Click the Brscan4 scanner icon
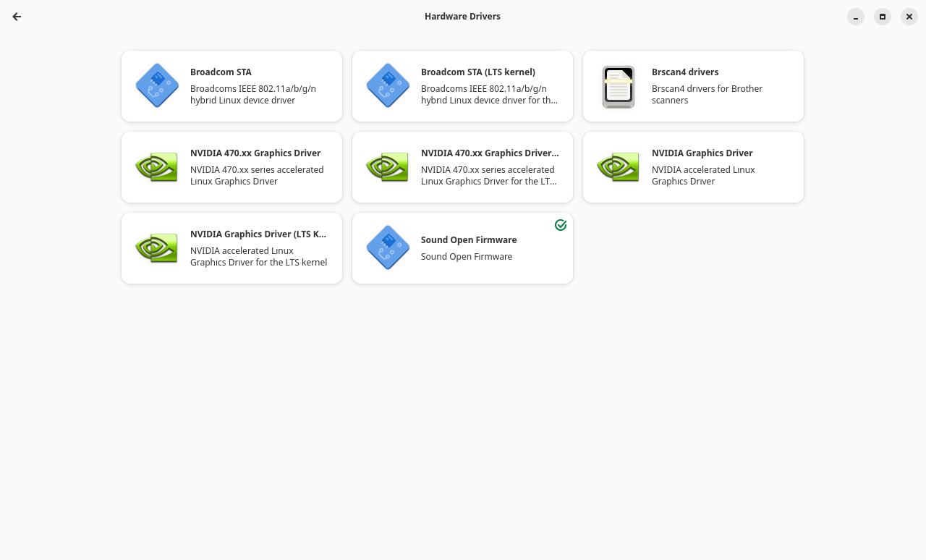926x560 pixels. (x=619, y=87)
